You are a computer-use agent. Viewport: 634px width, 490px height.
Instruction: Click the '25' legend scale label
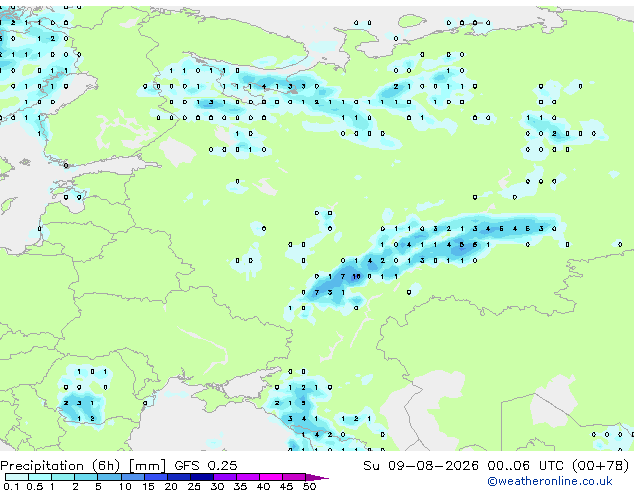pos(194,486)
